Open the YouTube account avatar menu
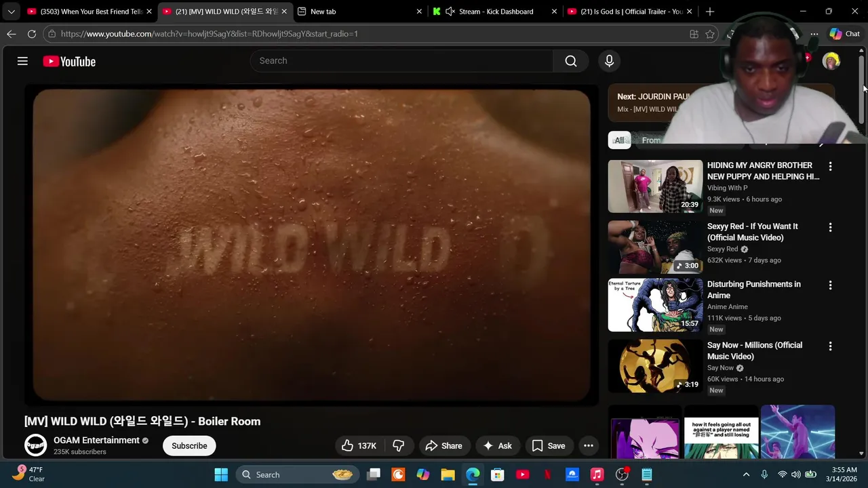Image resolution: width=868 pixels, height=488 pixels. pos(831,61)
